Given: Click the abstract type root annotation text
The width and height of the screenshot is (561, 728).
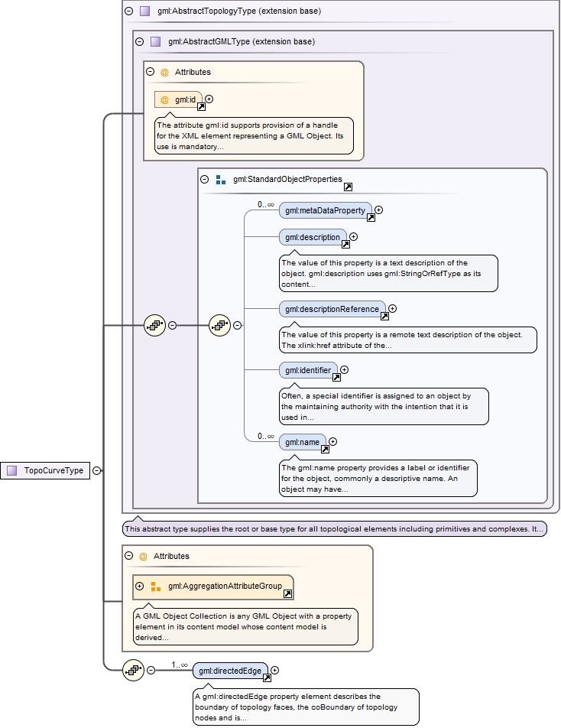Looking at the screenshot, I should (335, 529).
